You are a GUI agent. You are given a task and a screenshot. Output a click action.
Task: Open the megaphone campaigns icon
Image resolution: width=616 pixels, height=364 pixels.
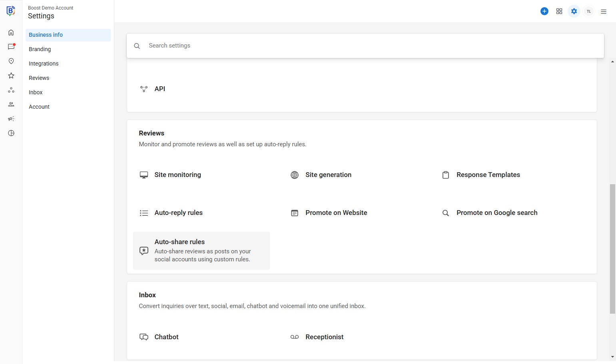11,119
